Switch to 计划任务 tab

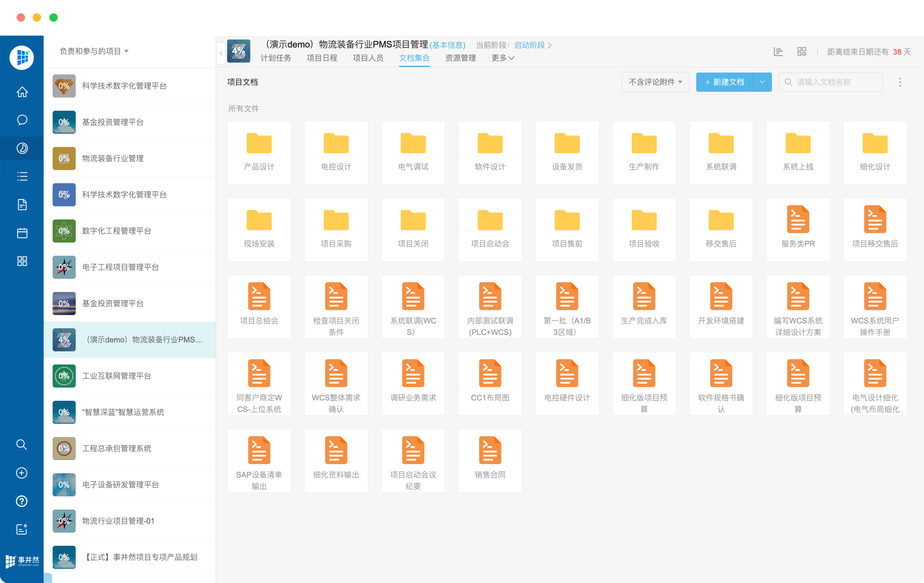tap(276, 58)
